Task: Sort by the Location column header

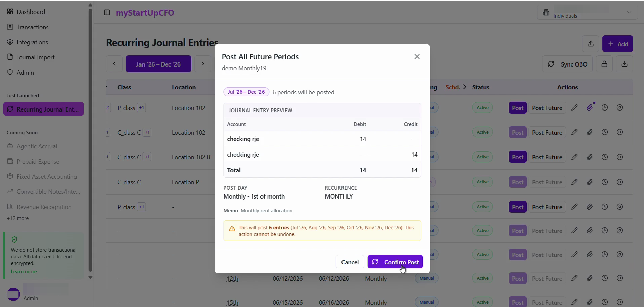Action: (184, 87)
